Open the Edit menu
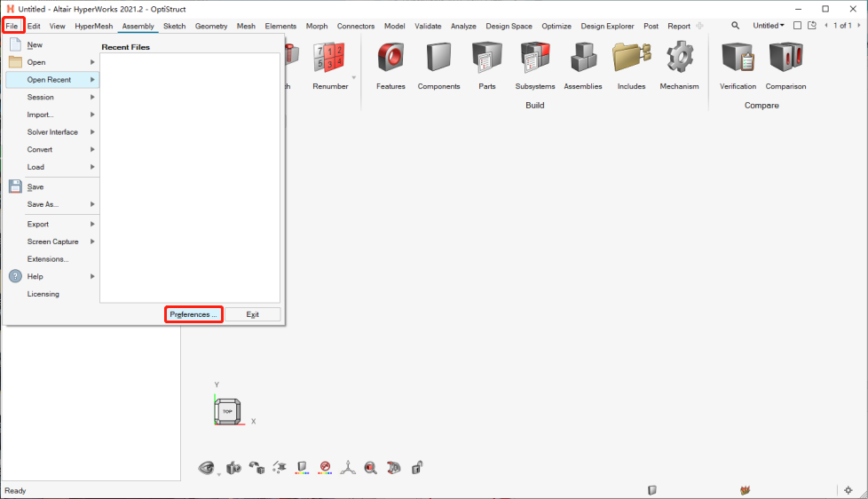This screenshot has width=868, height=499. 34,26
